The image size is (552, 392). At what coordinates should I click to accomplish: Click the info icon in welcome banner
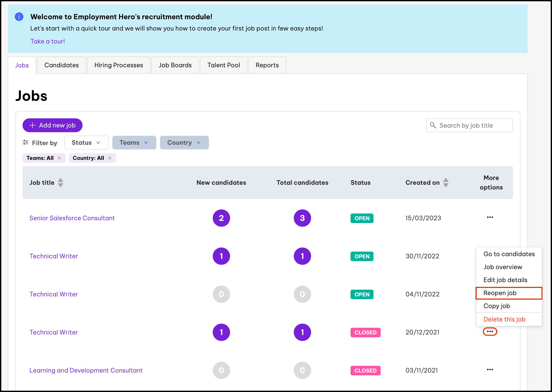pos(19,17)
